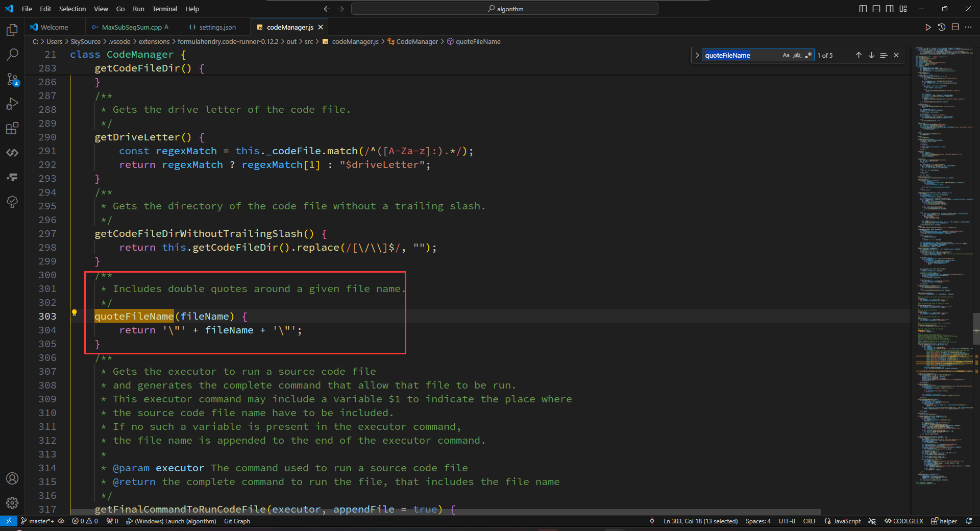Screen dimensions: 980x531
Task: Open the Search view in activity bar
Action: [12, 55]
